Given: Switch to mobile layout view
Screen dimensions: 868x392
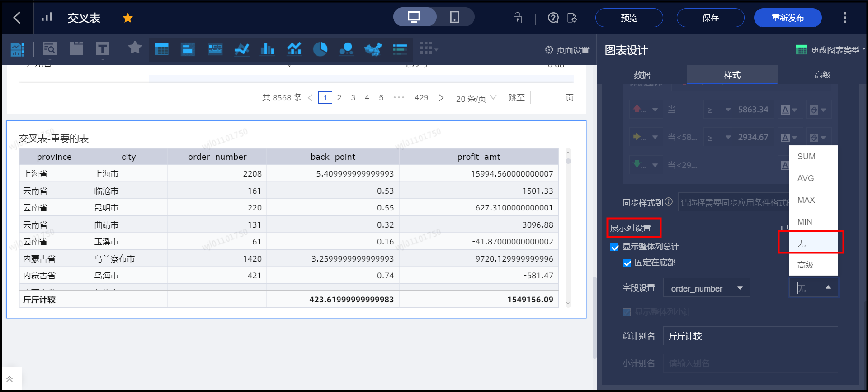Looking at the screenshot, I should pos(454,17).
